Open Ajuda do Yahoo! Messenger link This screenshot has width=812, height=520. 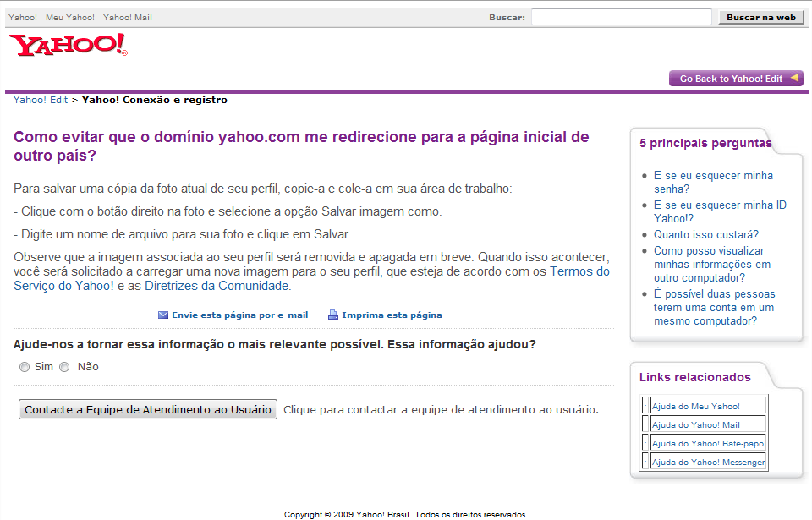point(708,462)
